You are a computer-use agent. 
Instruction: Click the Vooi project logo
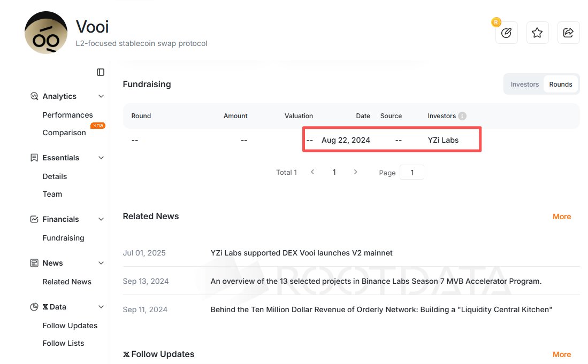pos(46,33)
